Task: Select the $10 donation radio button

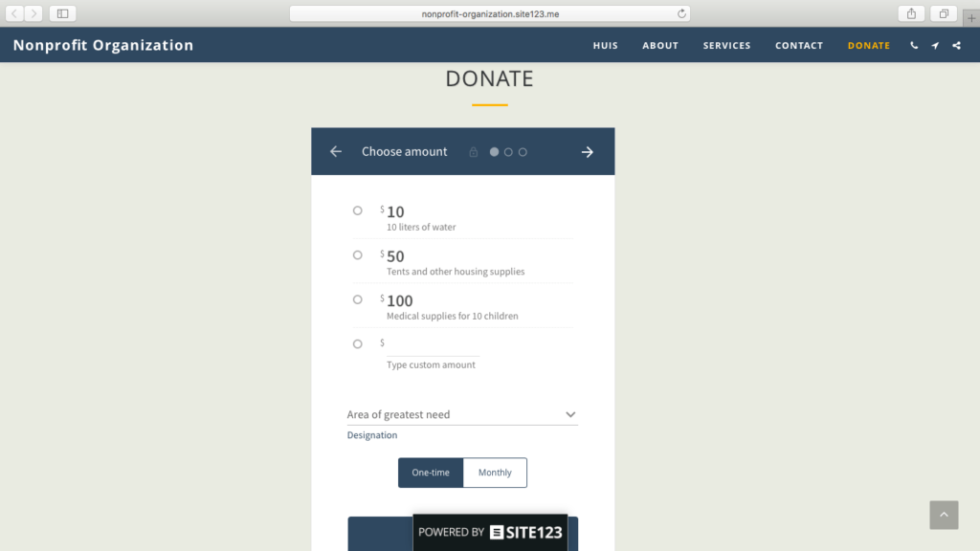Action: tap(357, 210)
